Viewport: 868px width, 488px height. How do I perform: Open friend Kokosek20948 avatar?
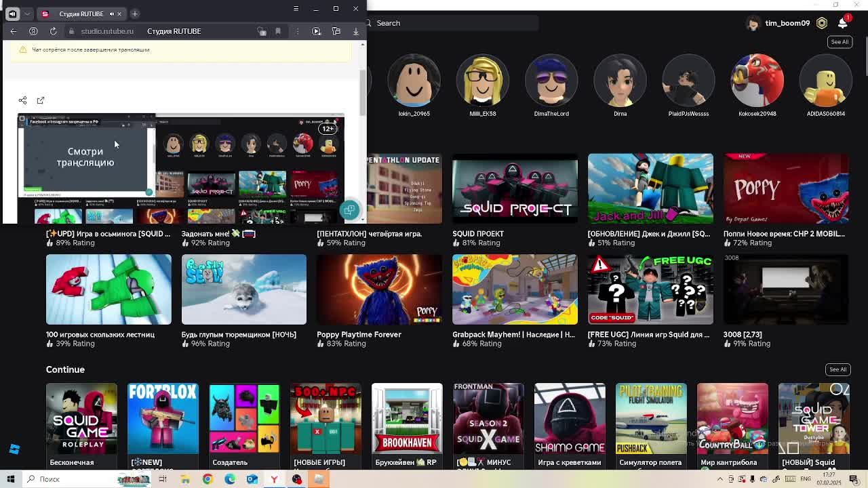point(757,81)
